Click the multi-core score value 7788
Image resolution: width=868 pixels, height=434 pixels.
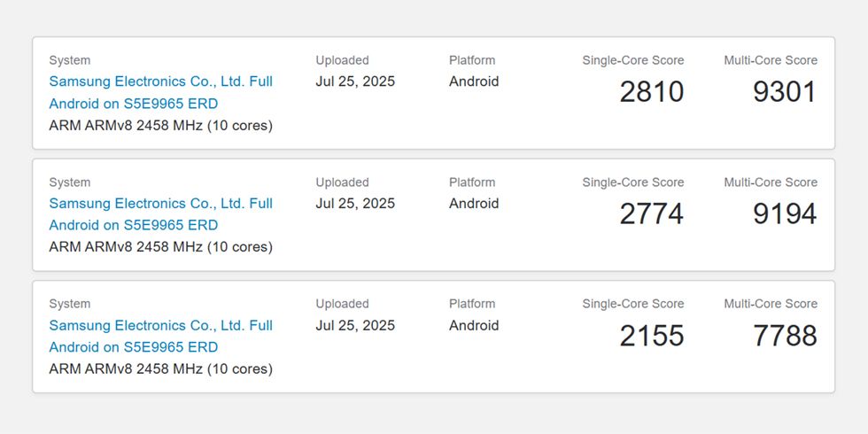[x=785, y=336]
